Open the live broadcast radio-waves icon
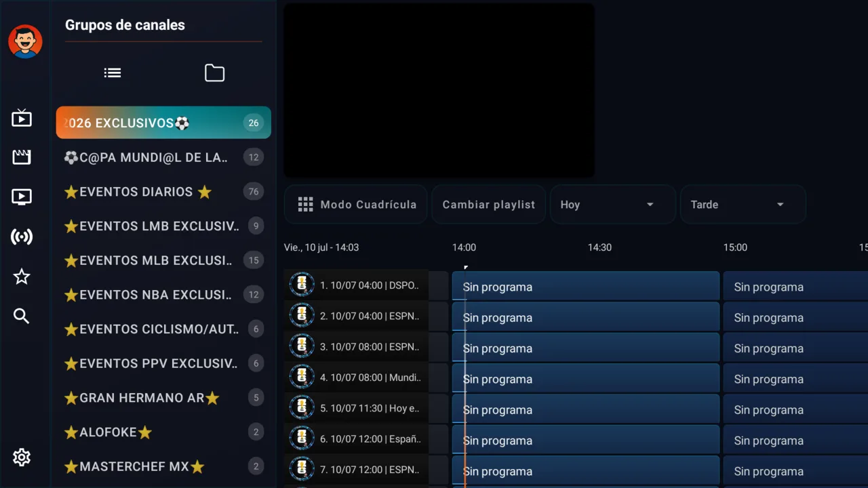Screen dimensions: 868x488 pyautogui.click(x=22, y=237)
